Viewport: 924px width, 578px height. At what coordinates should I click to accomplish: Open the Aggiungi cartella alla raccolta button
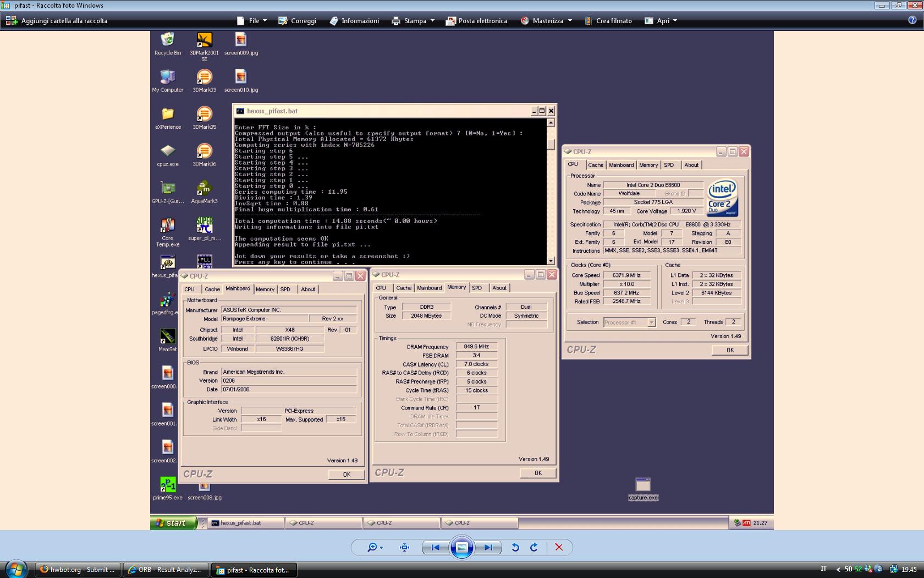coord(57,21)
